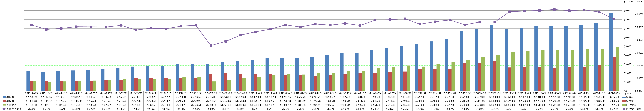Select the 35.60% ratio value
The height and width of the screenshot is (111, 644).
point(211,109)
